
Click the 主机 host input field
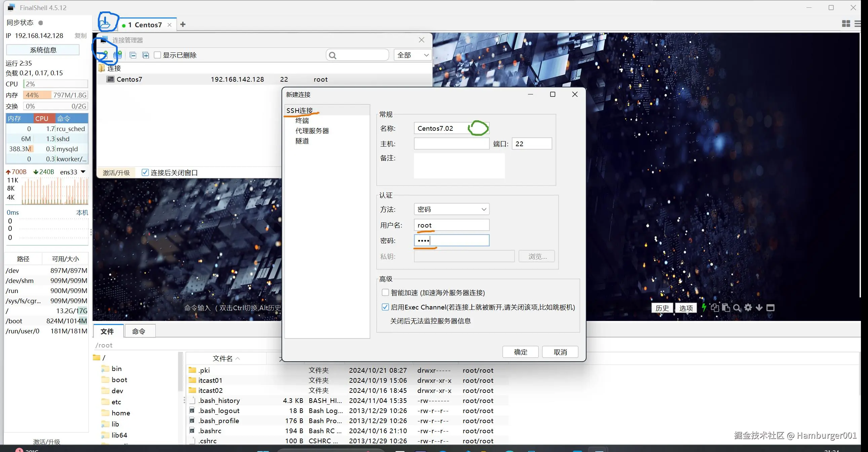451,144
